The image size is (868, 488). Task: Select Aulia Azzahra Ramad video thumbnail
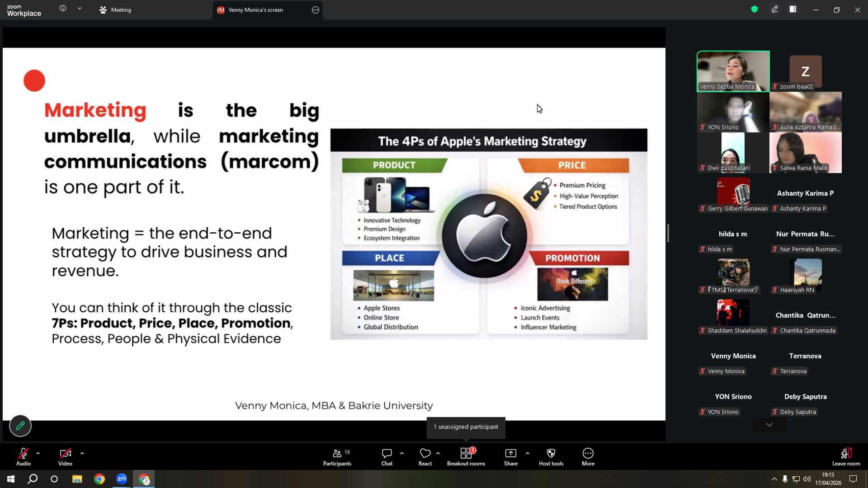click(806, 112)
